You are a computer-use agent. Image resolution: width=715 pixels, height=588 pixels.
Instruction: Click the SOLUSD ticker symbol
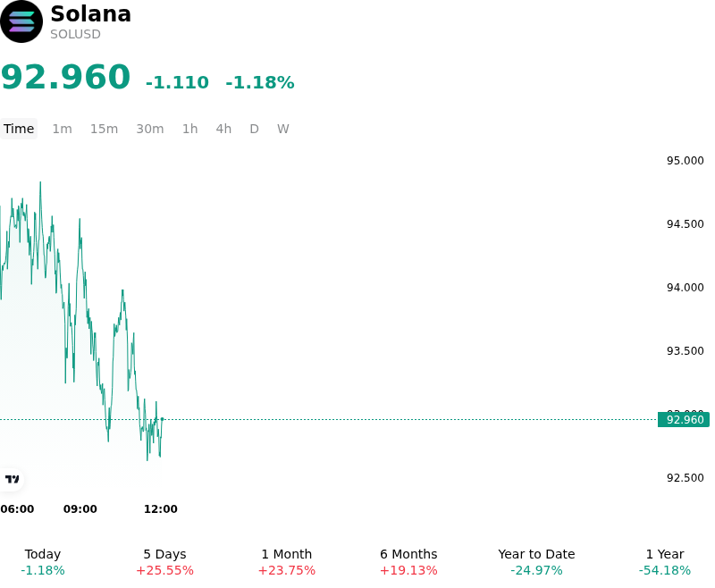(x=75, y=35)
